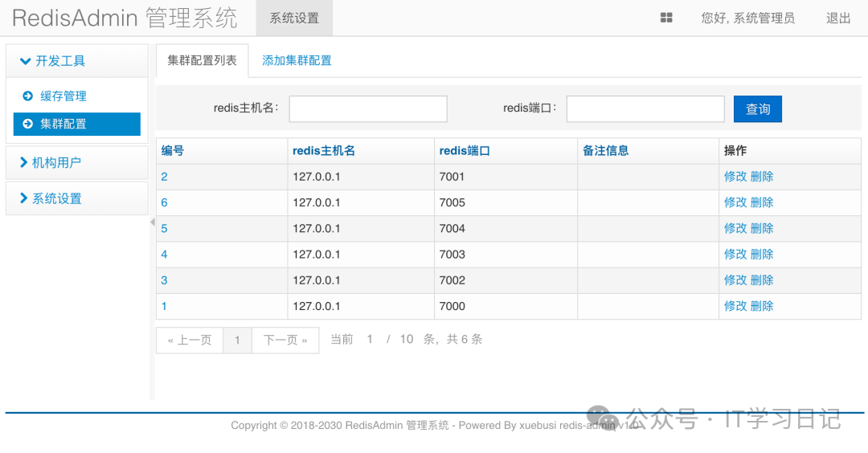Click the RedisAdmin 管理系统 title
The height and width of the screenshot is (453, 868).
pyautogui.click(x=125, y=18)
